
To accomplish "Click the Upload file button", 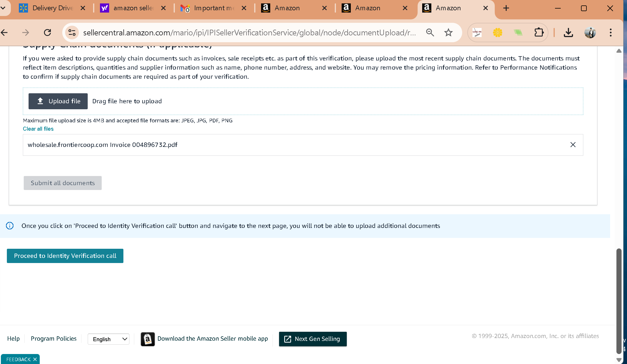I will 58,101.
